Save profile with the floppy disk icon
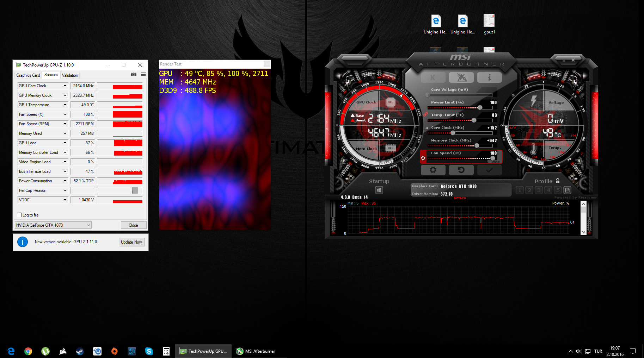Image resolution: width=644 pixels, height=358 pixels. tap(567, 190)
